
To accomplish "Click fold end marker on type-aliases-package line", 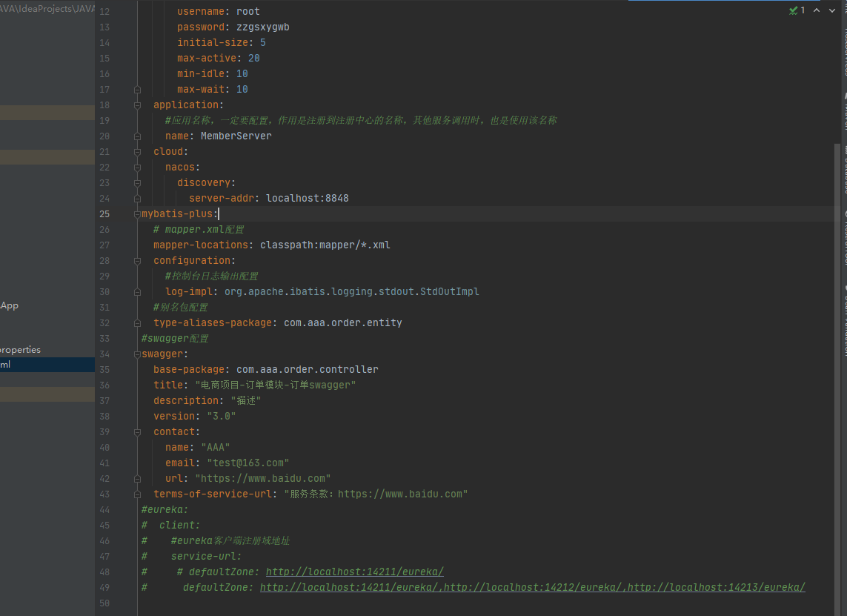I will (x=137, y=323).
